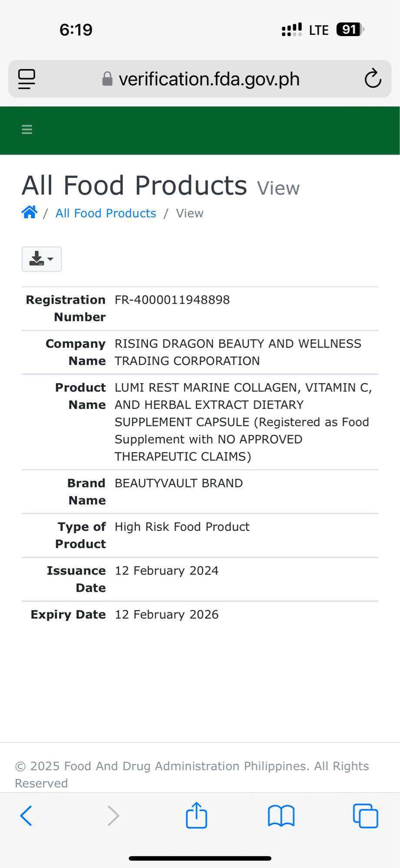This screenshot has height=868, width=400.
Task: Expand the download export dropdown button
Action: pos(42,259)
